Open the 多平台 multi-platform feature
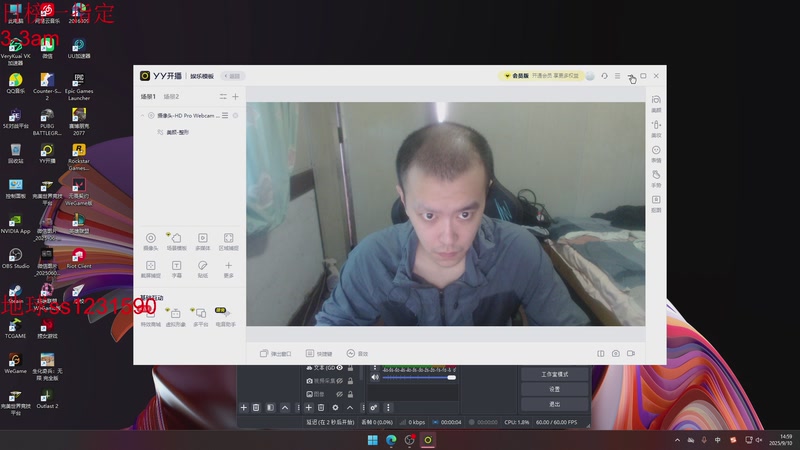 point(201,317)
